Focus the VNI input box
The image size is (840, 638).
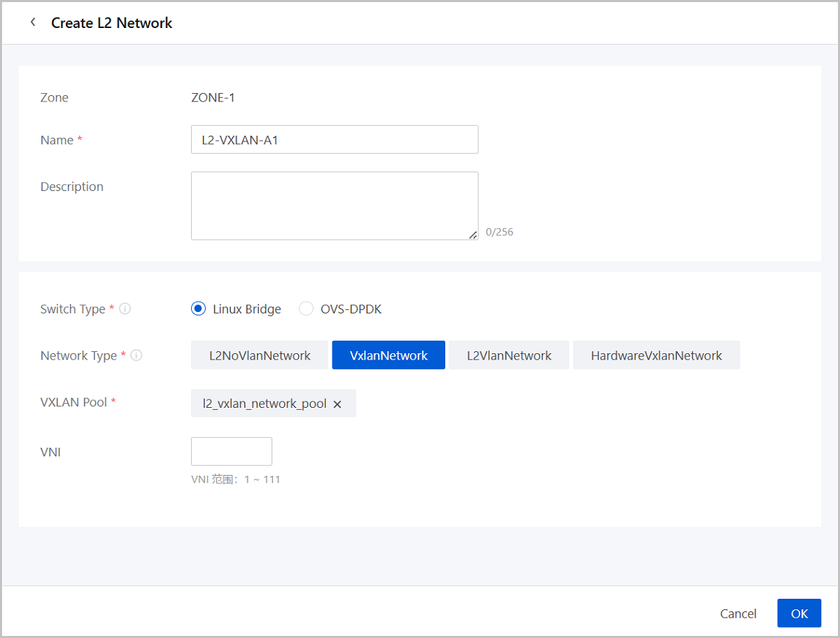pos(232,451)
